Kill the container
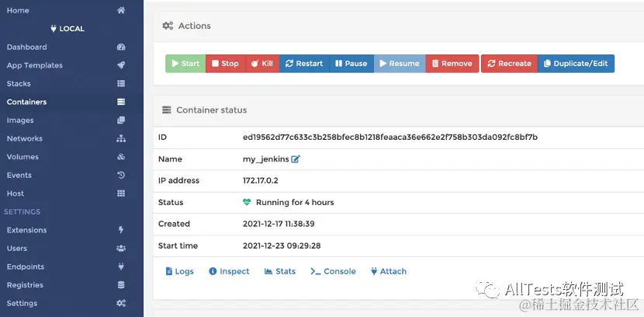The image size is (644, 317). (262, 64)
